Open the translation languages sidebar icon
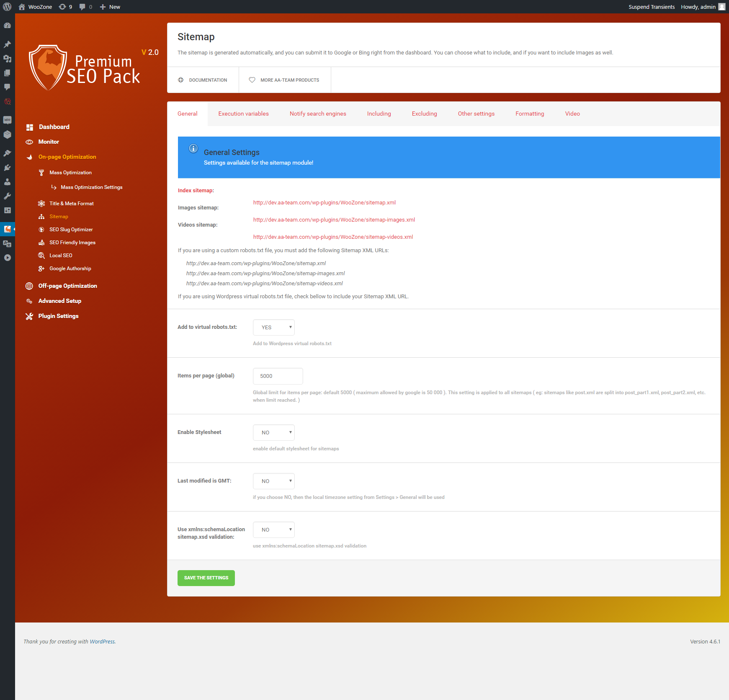 pyautogui.click(x=7, y=243)
